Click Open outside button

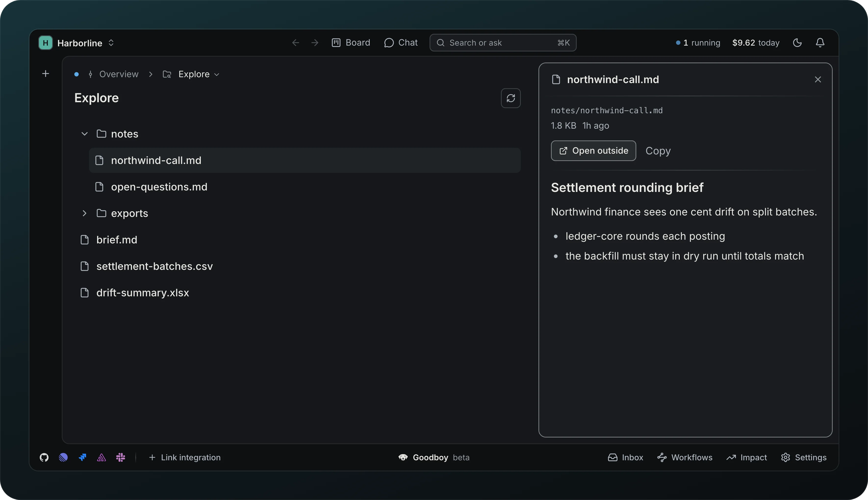(593, 151)
